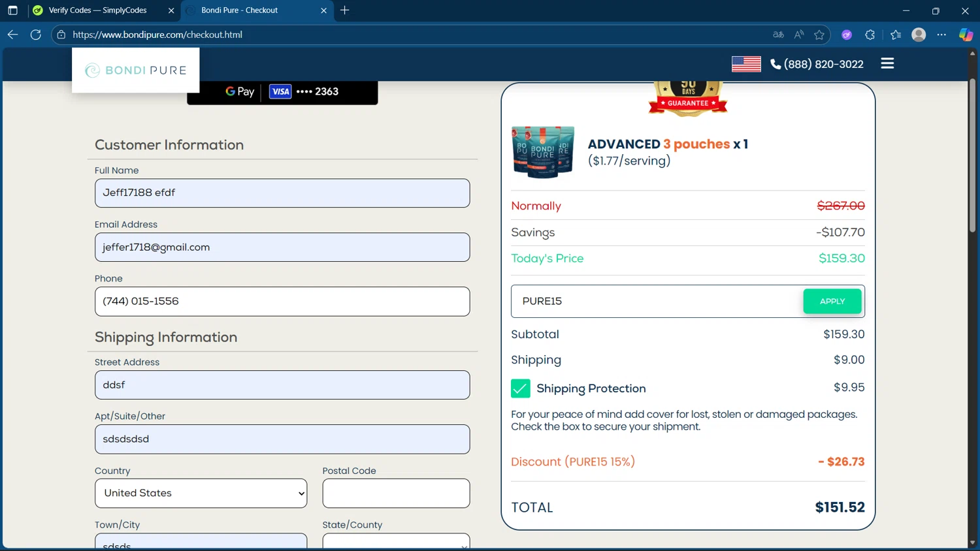Click the browser Back arrow
Image resolution: width=980 pixels, height=551 pixels.
coord(12,35)
